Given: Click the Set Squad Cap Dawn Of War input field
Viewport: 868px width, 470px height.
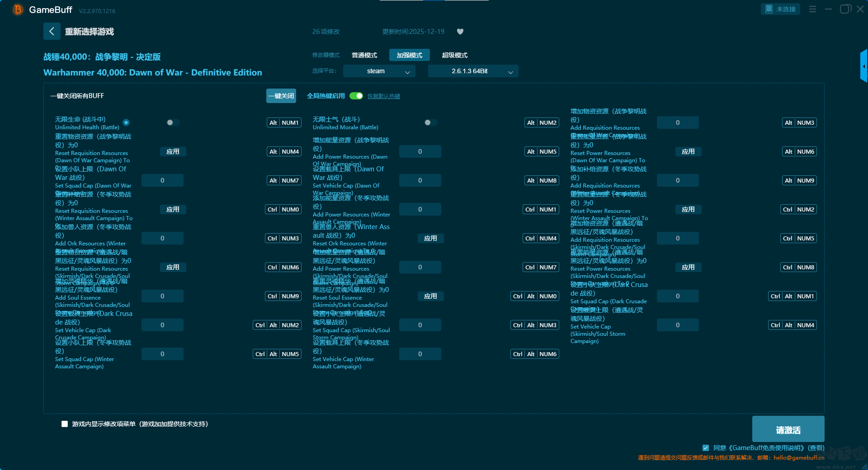Looking at the screenshot, I should point(162,180).
